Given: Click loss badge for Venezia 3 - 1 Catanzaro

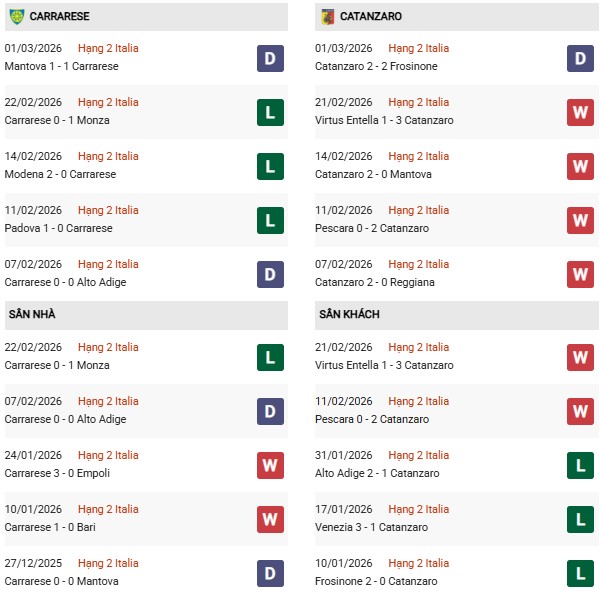Looking at the screenshot, I should (x=581, y=519).
